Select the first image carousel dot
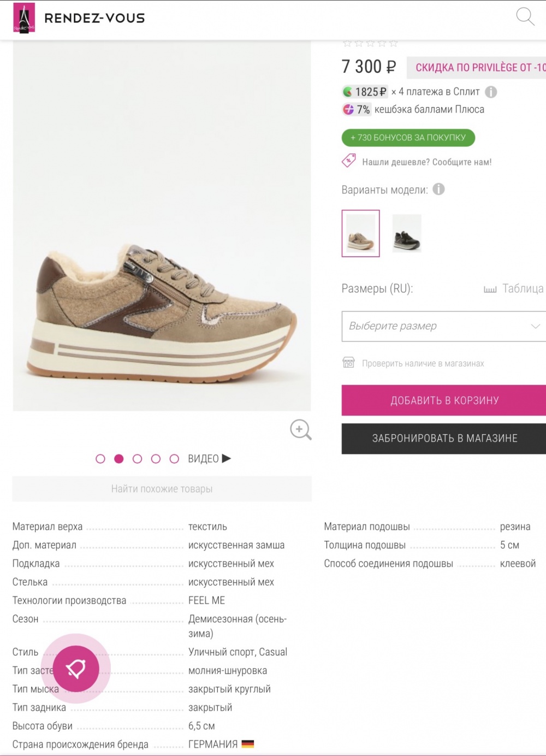546x756 pixels. pos(100,459)
